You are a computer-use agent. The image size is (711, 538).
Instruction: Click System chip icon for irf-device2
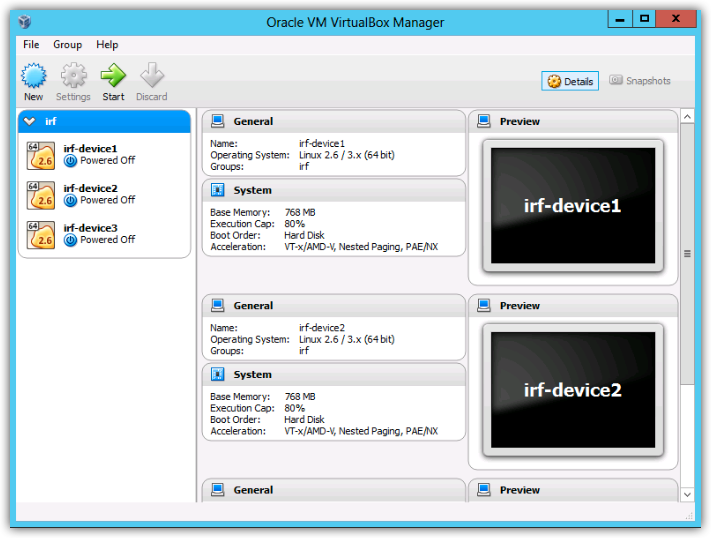pyautogui.click(x=218, y=374)
